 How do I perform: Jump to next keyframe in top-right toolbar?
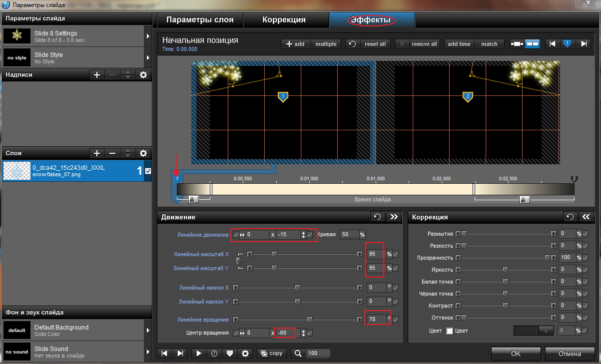pos(583,44)
